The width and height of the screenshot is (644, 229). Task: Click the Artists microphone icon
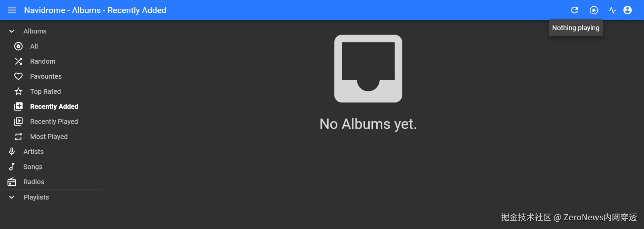pos(12,152)
